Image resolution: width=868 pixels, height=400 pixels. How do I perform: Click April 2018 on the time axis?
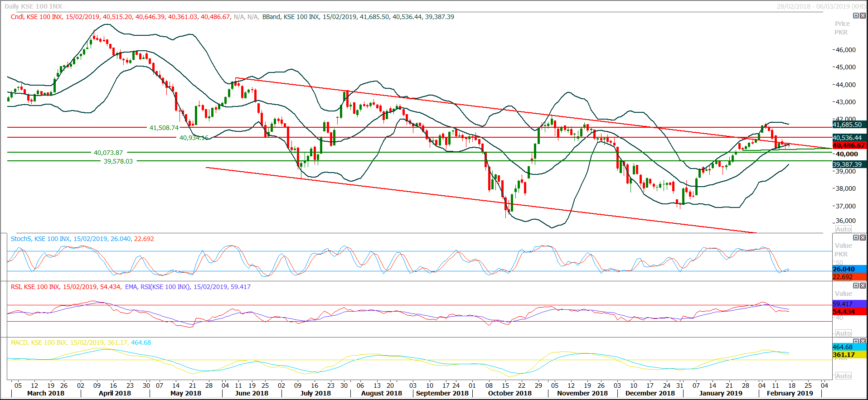pyautogui.click(x=115, y=393)
